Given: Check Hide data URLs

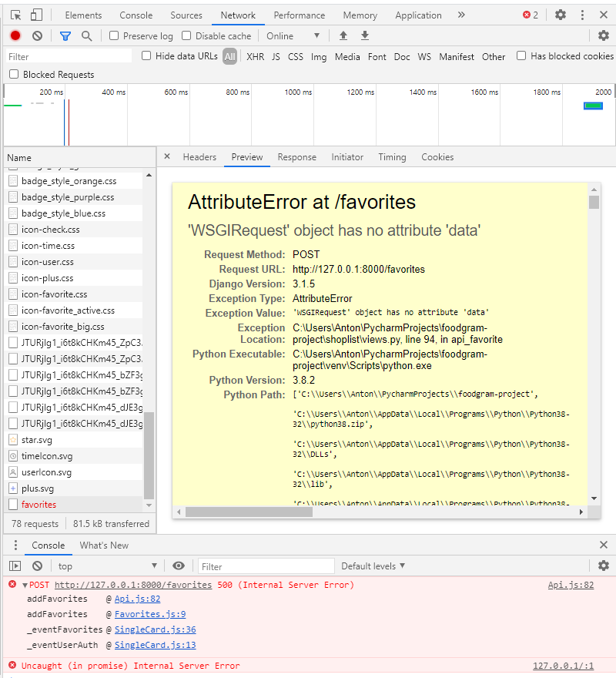Looking at the screenshot, I should (146, 55).
